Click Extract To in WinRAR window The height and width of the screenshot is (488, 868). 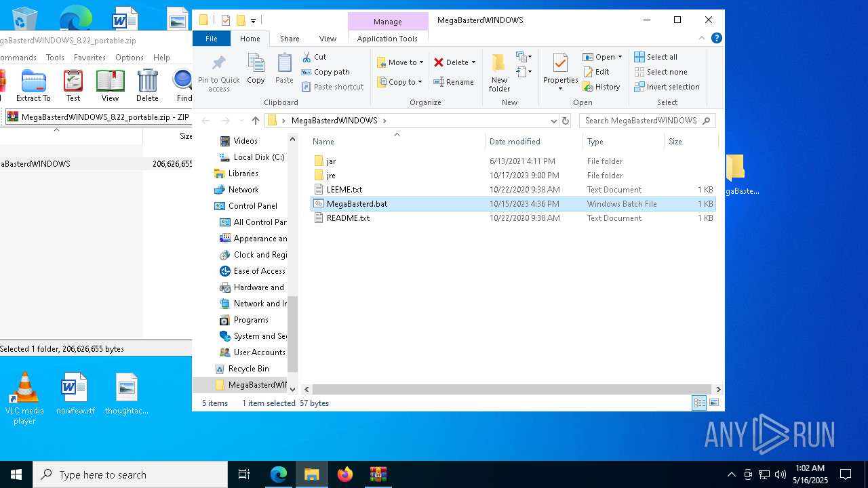pos(33,86)
